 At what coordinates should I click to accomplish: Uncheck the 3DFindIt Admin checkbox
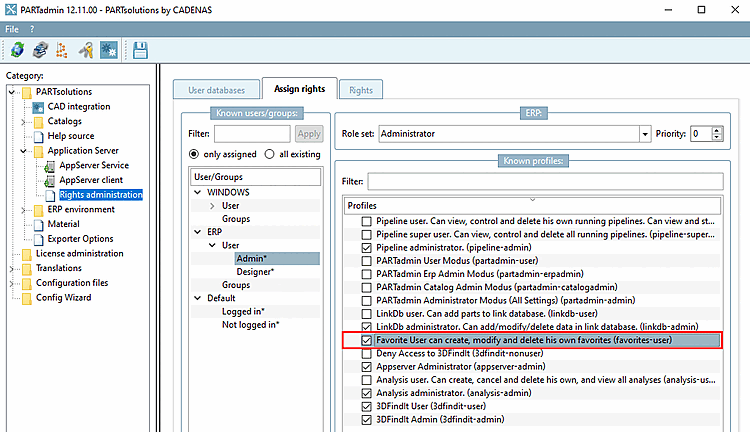pos(366,420)
